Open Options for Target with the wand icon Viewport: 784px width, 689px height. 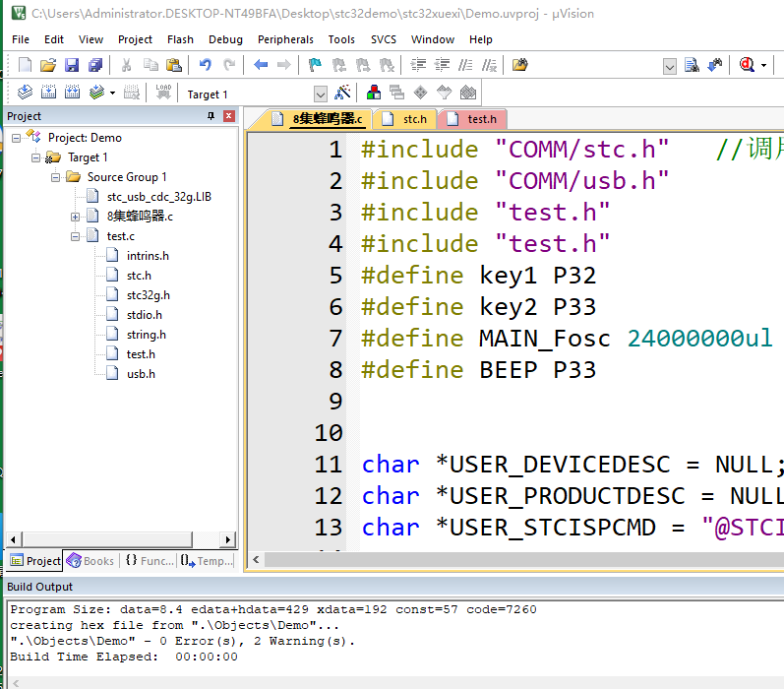click(343, 93)
